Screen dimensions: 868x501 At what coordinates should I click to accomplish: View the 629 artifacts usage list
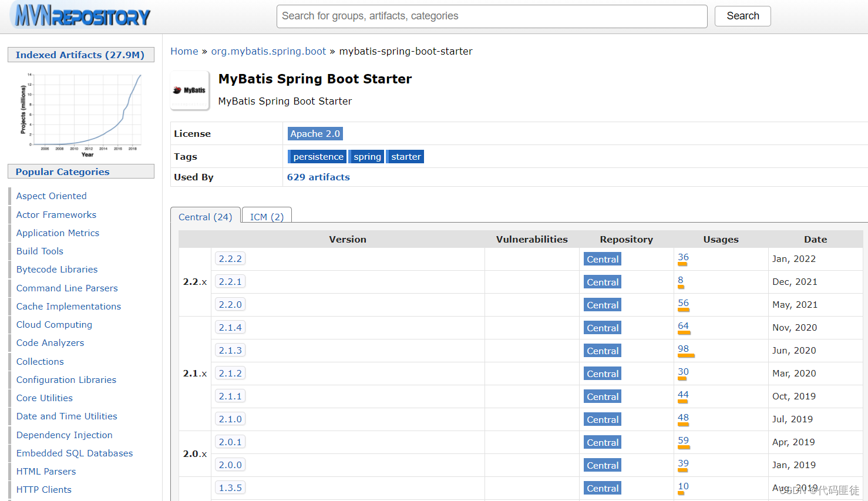click(x=318, y=177)
